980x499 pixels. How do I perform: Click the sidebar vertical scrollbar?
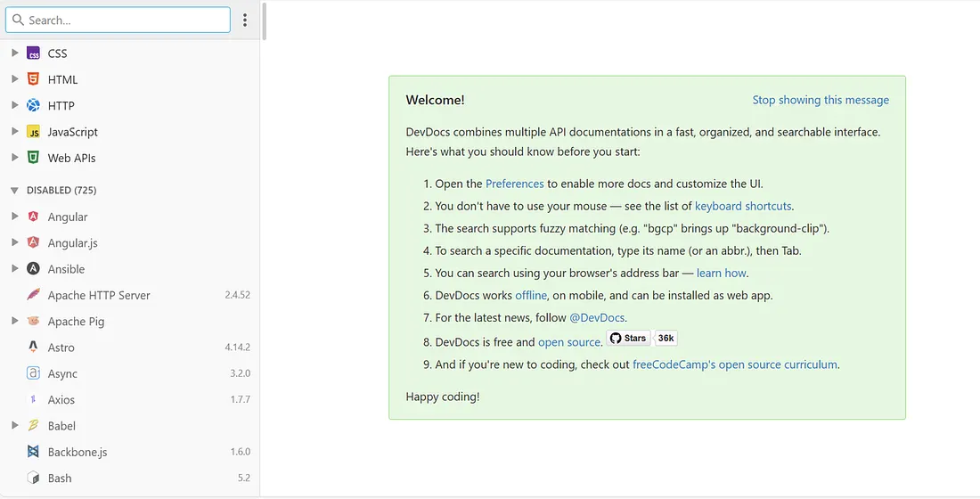[x=265, y=21]
